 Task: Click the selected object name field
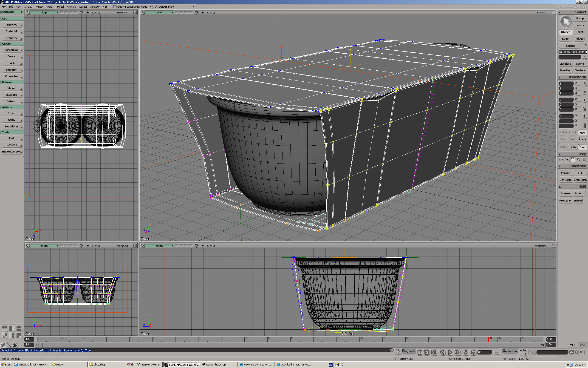click(x=573, y=52)
